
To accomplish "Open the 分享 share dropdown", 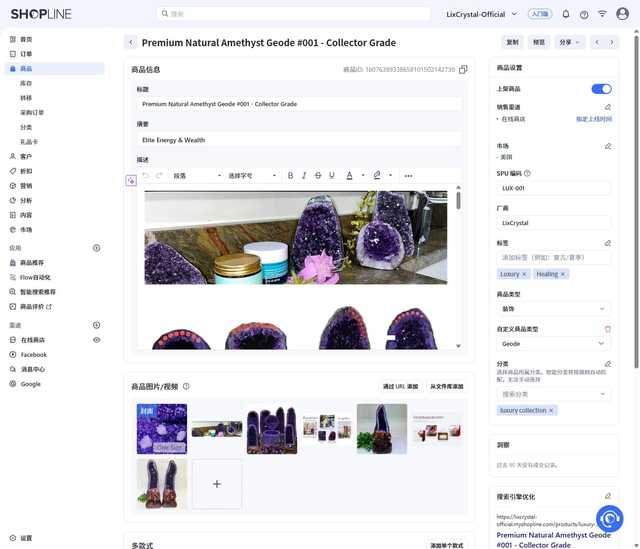I will (569, 42).
